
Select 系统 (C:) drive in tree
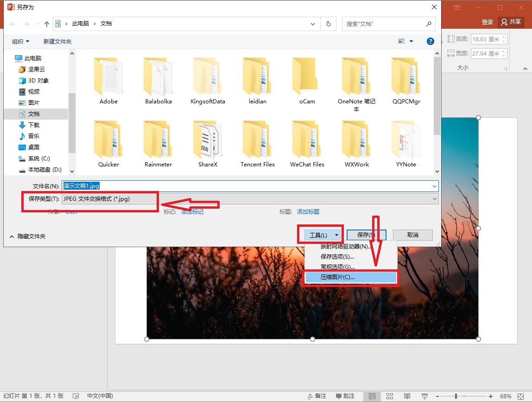point(34,158)
